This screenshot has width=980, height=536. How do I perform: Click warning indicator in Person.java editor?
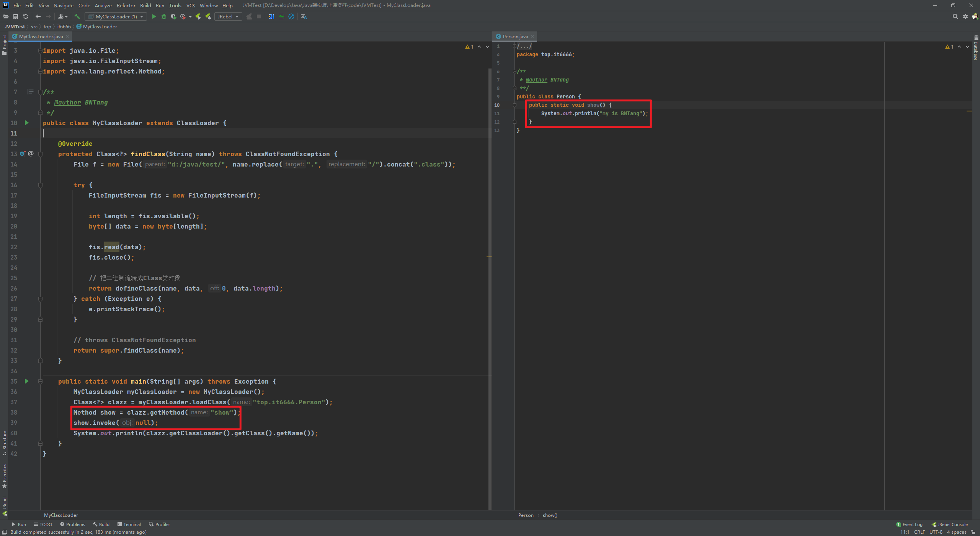tap(949, 47)
